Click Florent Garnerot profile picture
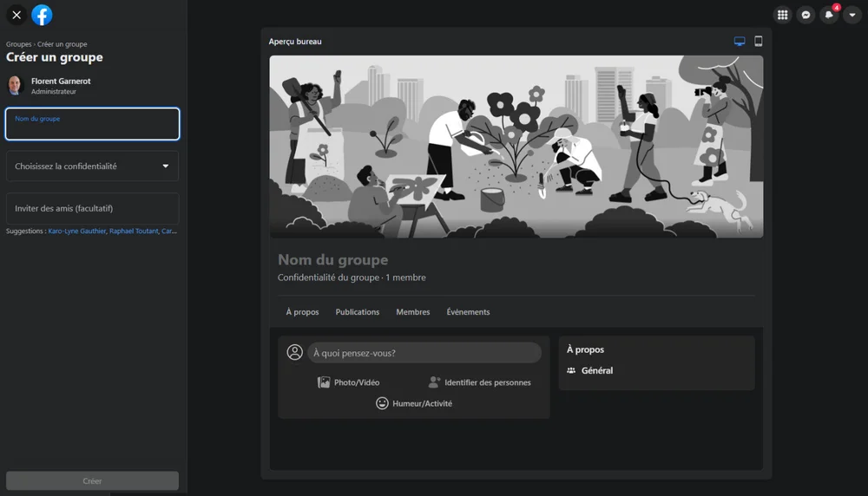868x496 pixels. pos(16,86)
